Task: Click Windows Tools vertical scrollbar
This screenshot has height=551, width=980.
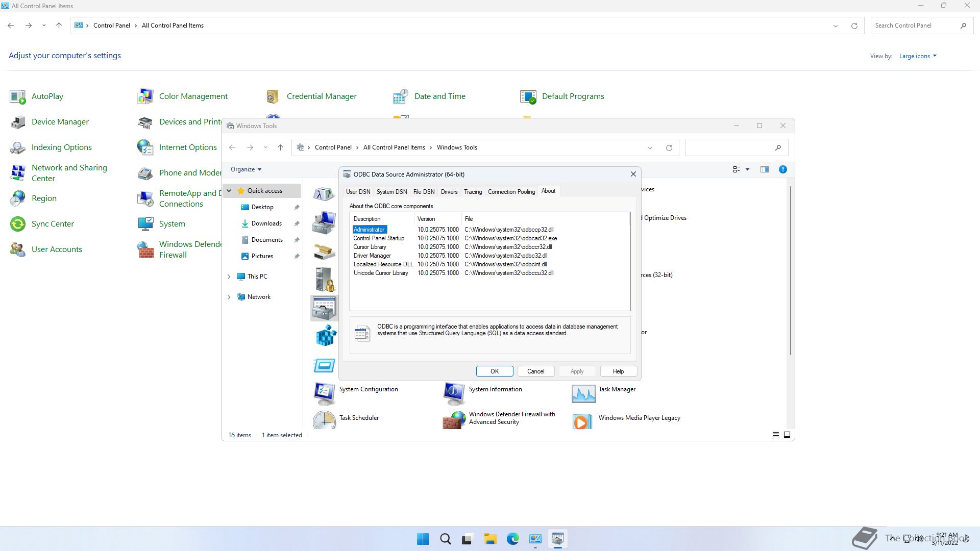Action: point(791,270)
